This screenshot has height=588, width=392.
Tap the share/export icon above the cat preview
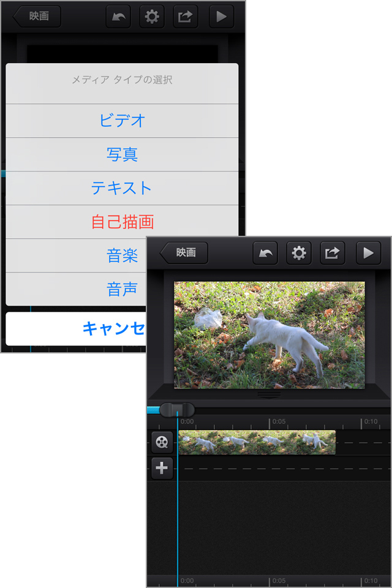pos(333,253)
